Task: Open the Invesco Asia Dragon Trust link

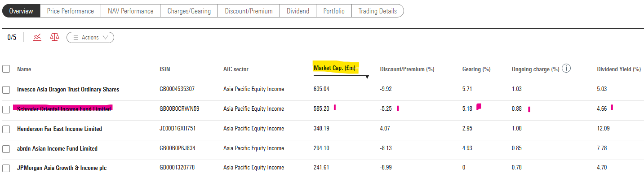Action: pyautogui.click(x=68, y=90)
